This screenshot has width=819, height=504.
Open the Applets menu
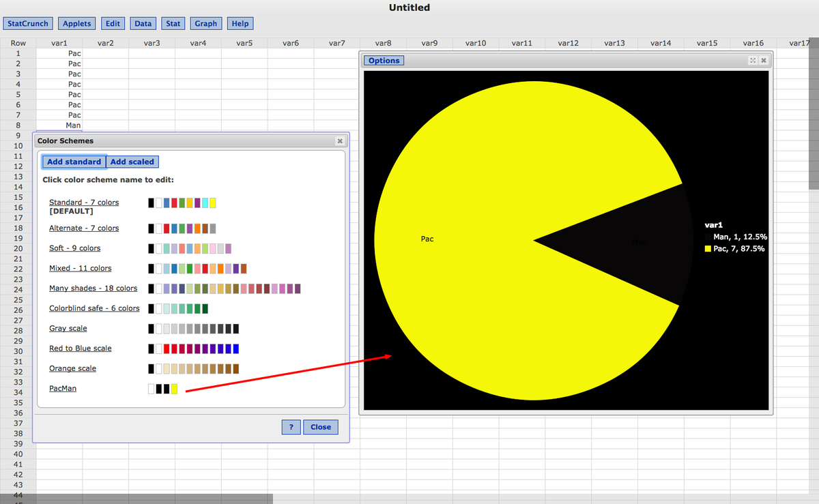pos(77,23)
